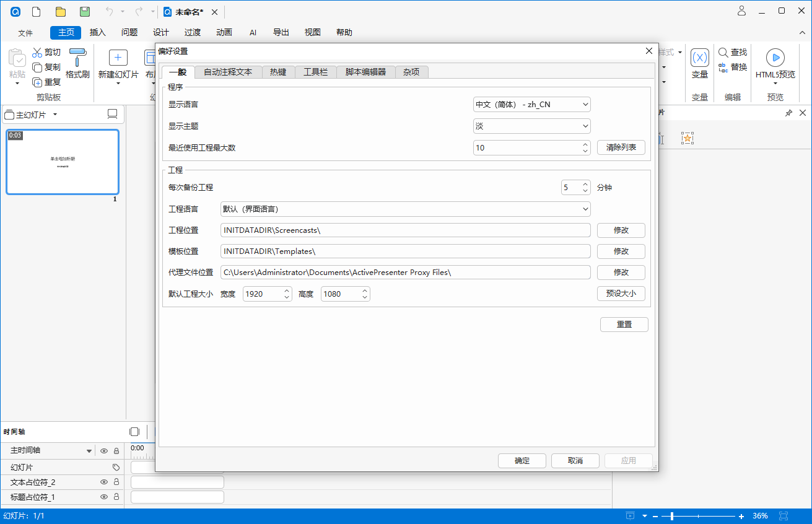Copy content with the 复制 icon

coord(38,67)
